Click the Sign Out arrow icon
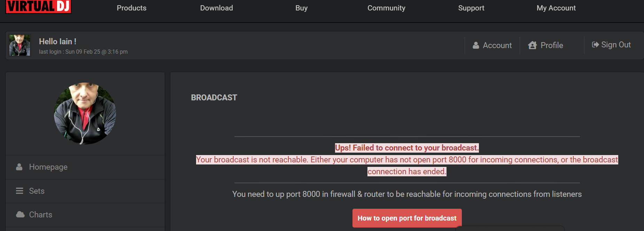This screenshot has height=231, width=644. click(595, 45)
